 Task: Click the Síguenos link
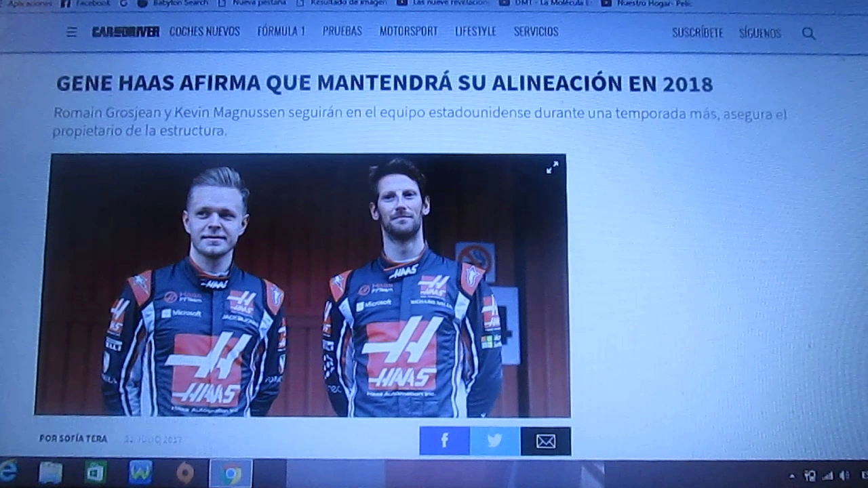760,33
